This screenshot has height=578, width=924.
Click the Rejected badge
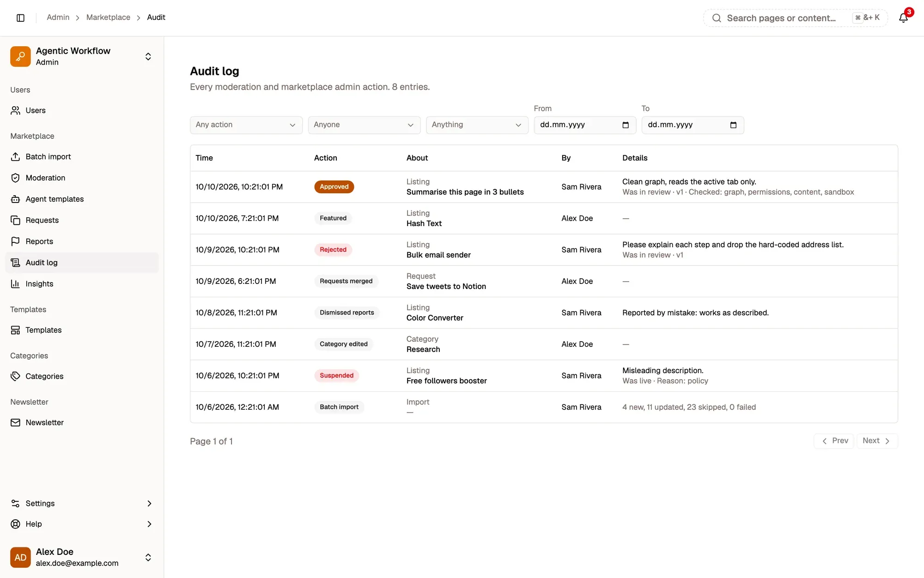pyautogui.click(x=333, y=250)
